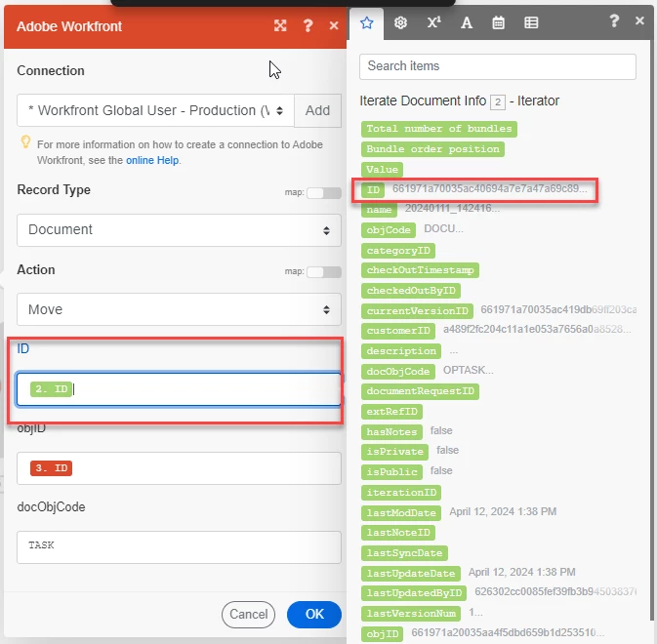
Task: Insert the 'isPublic' variable
Action: (x=391, y=472)
